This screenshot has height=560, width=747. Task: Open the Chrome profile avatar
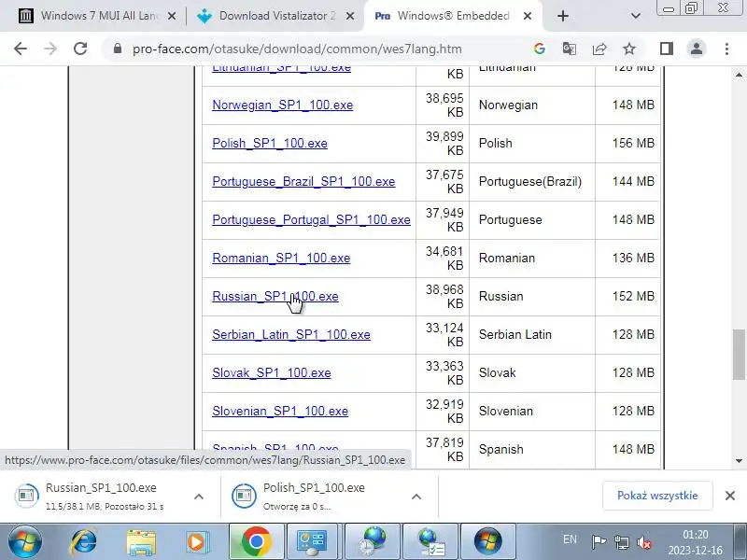(697, 49)
